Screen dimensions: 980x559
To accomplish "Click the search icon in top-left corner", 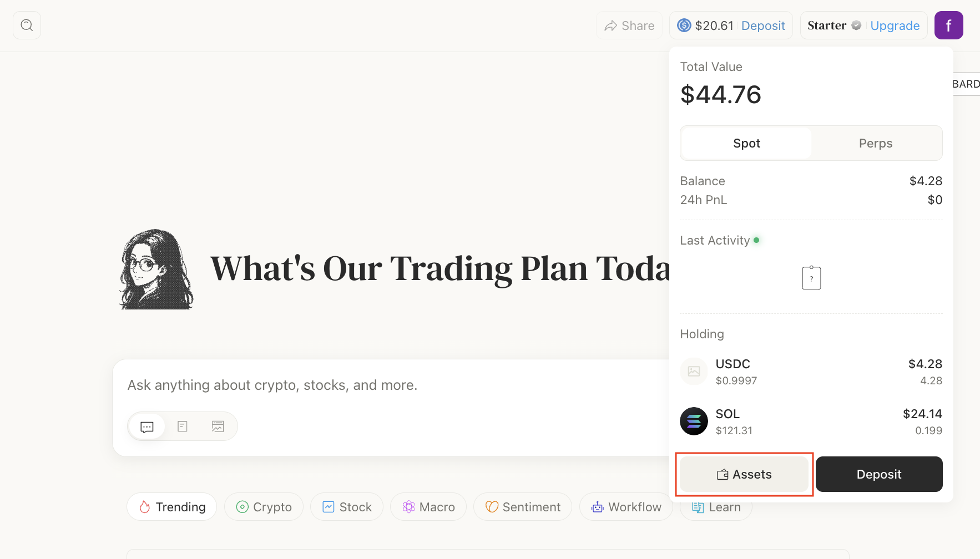I will click(27, 26).
